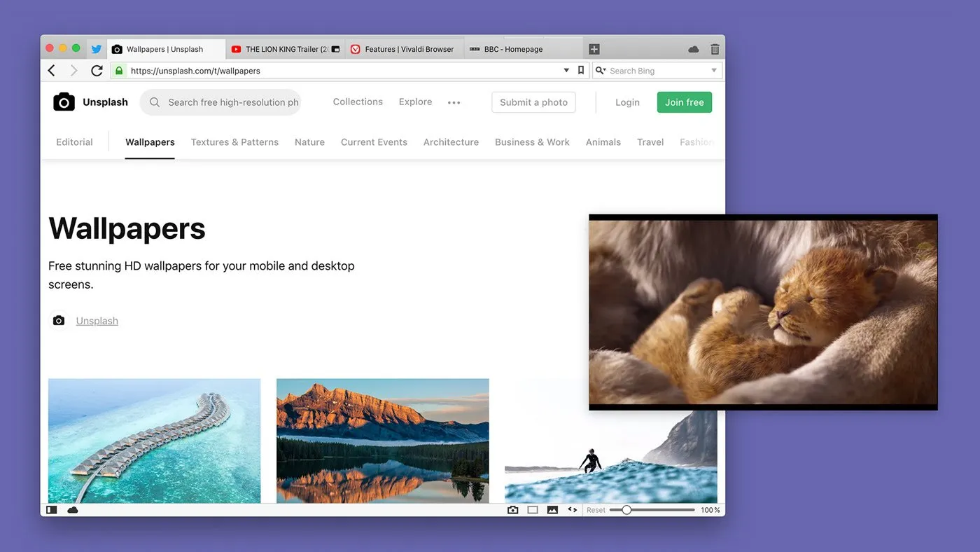Reload the page with the refresh icon
This screenshot has height=552, width=980.
97,71
